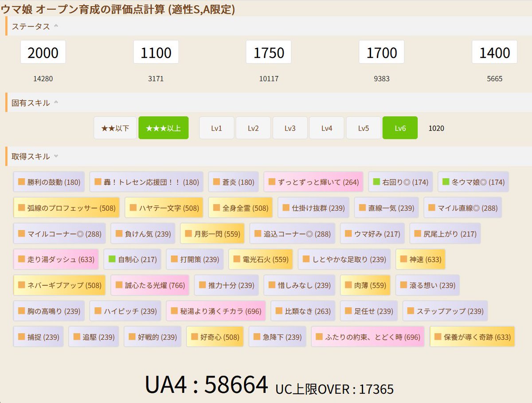The height and width of the screenshot is (403, 532).
Task: Toggle skill ハヤテ一文字 (508)
Action: [164, 208]
